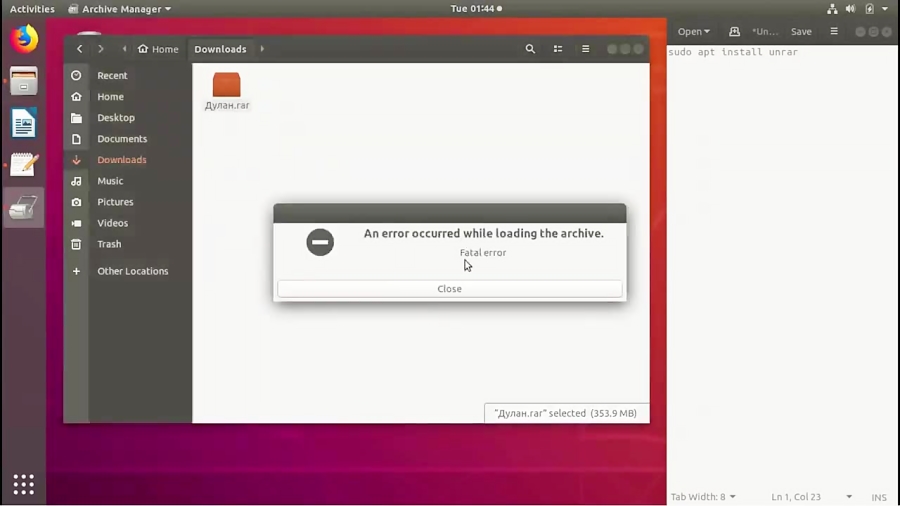
Task: Open the Files app in the dock
Action: tap(24, 80)
